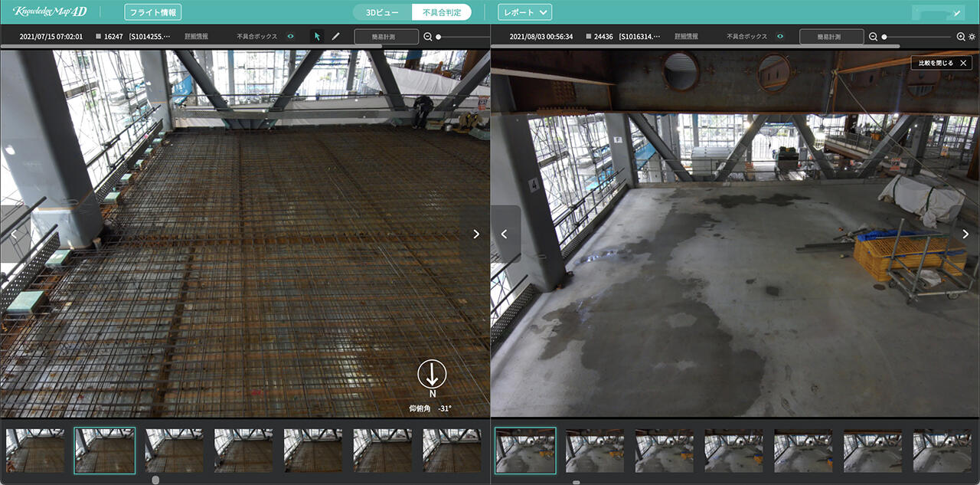Select the pointer arrow tool
Image resolution: width=980 pixels, height=485 pixels.
[317, 36]
